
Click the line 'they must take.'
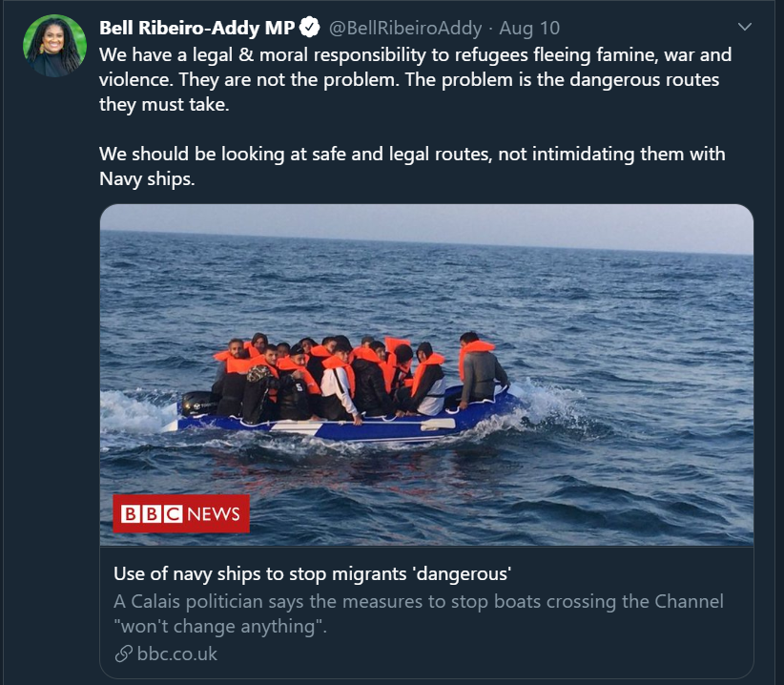(x=164, y=104)
